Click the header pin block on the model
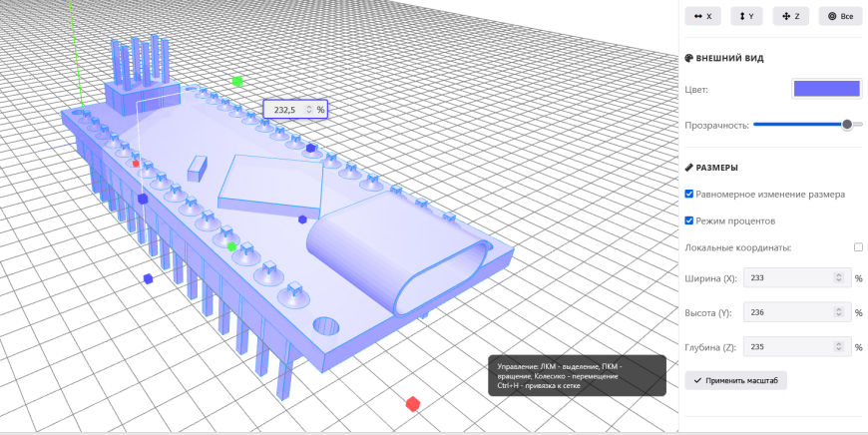The image size is (868, 435). (143, 75)
